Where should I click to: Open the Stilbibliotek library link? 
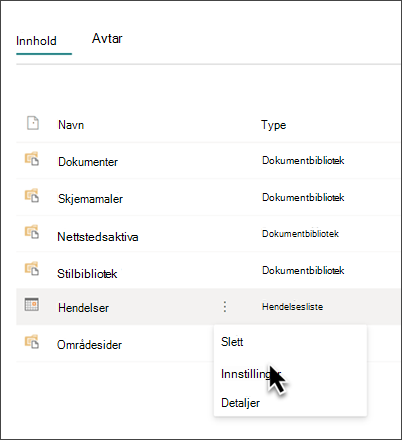(x=87, y=274)
